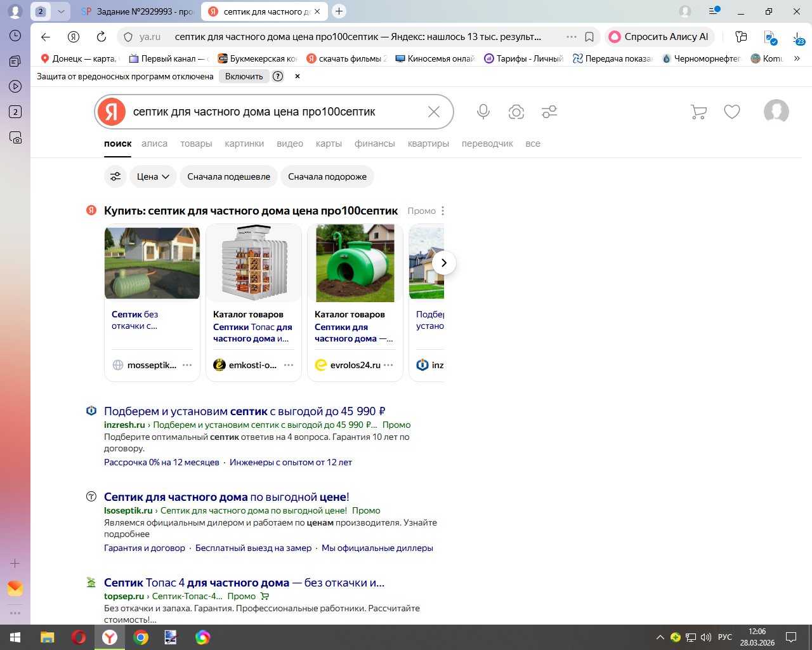
Task: Open the Подберем и установим септик link
Action: click(245, 411)
